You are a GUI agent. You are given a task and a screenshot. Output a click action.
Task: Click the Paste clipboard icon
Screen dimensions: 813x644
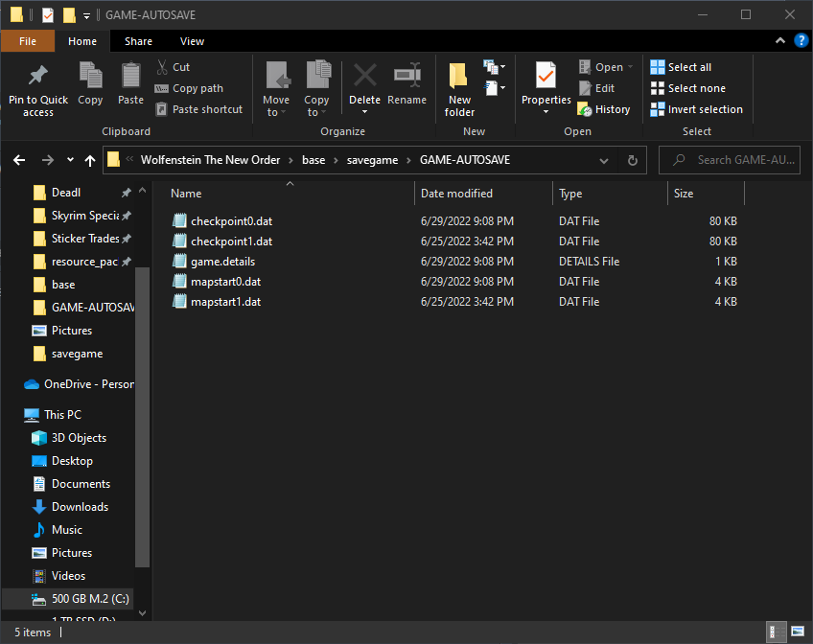pos(130,76)
